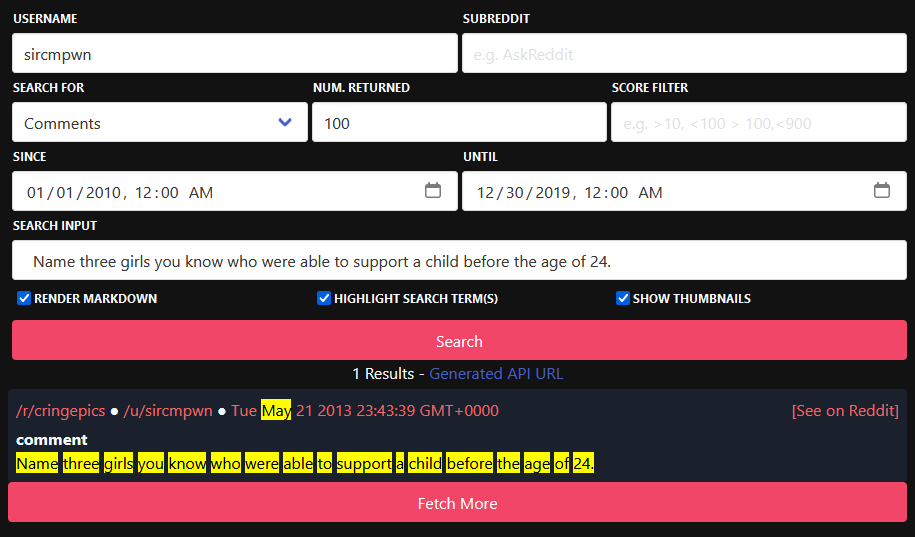Image resolution: width=915 pixels, height=537 pixels.
Task: Click the Fetch More button
Action: 458,503
